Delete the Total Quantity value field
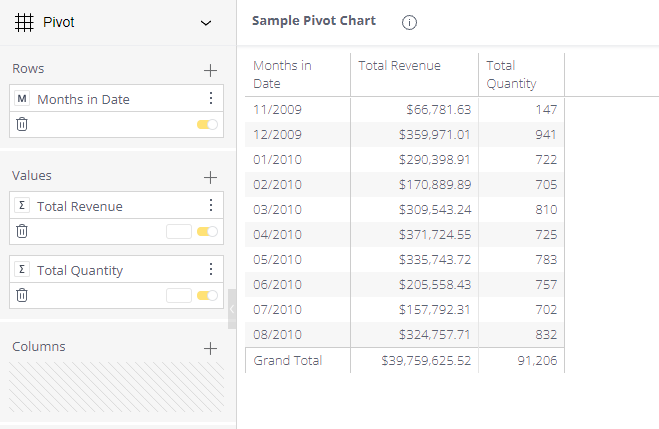This screenshot has height=429, width=659. click(22, 295)
